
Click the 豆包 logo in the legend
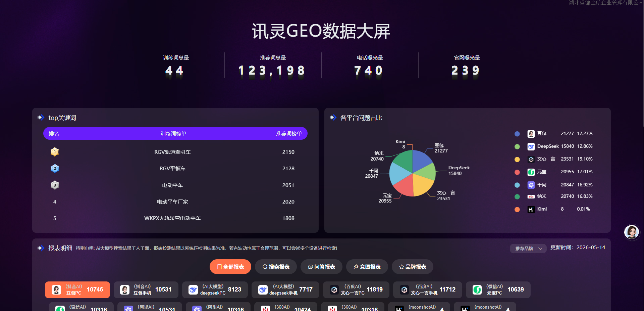coord(531,134)
